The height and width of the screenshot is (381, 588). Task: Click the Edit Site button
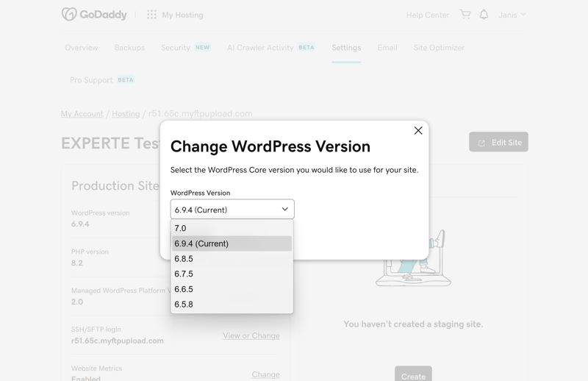pos(498,142)
